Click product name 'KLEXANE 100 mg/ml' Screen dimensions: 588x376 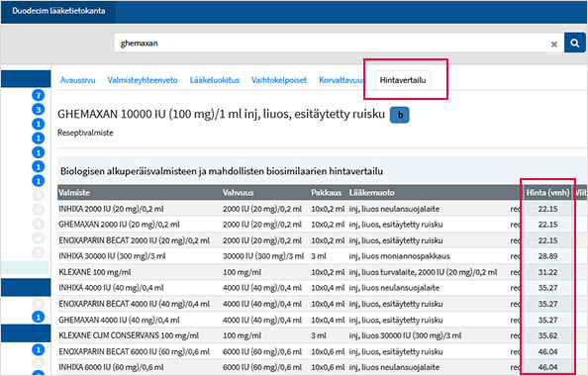click(94, 272)
